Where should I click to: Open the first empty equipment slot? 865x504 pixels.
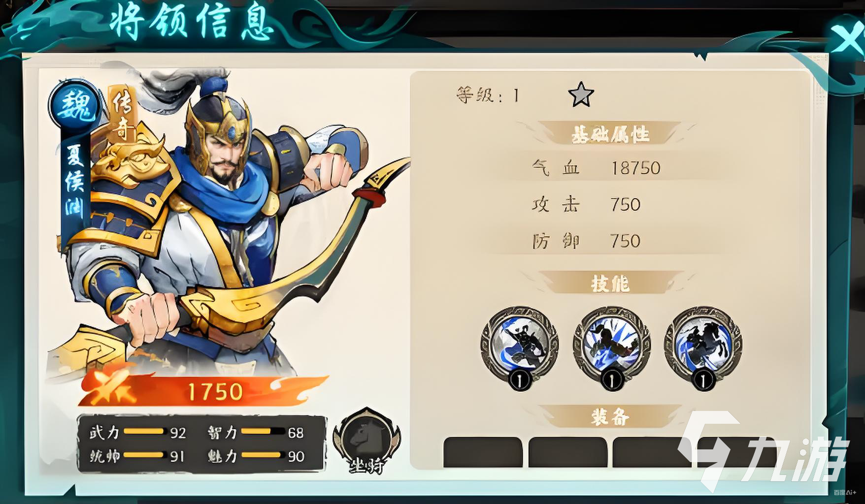pos(483,452)
